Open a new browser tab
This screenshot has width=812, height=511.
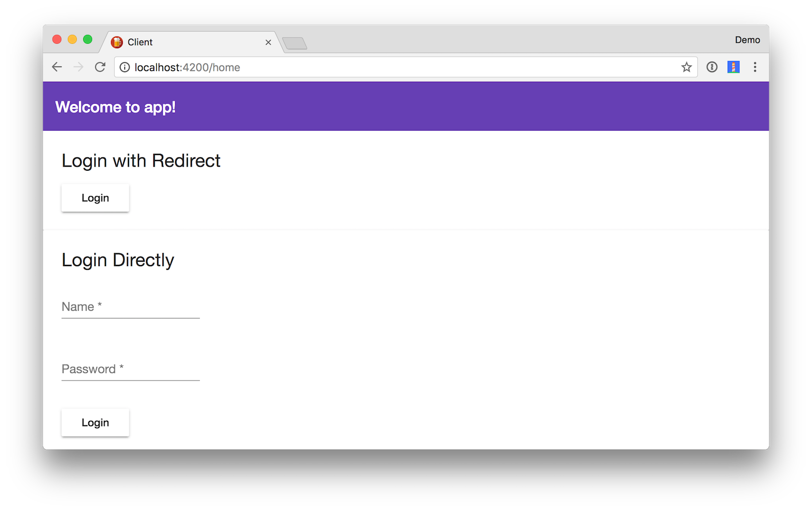(x=295, y=44)
